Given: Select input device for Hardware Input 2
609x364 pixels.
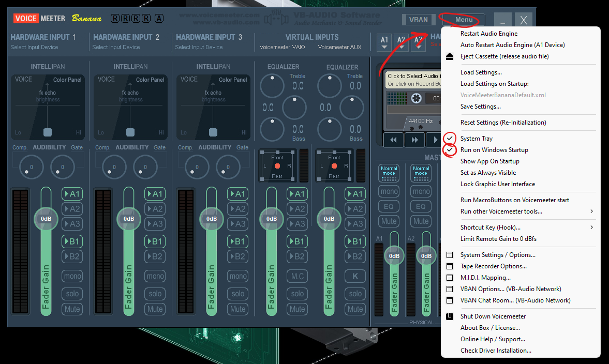Looking at the screenshot, I should click(x=116, y=48).
